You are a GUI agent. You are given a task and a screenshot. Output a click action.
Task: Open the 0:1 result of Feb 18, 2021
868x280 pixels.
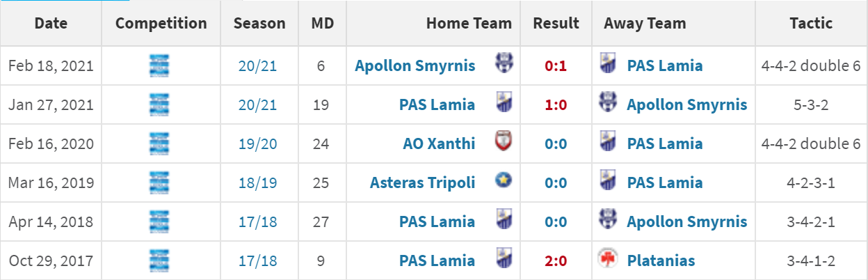pos(556,66)
